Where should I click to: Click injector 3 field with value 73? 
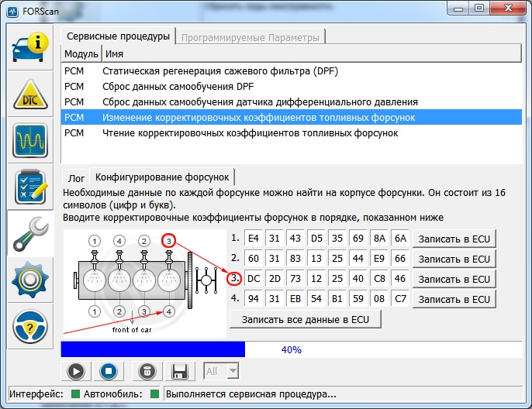(x=295, y=279)
